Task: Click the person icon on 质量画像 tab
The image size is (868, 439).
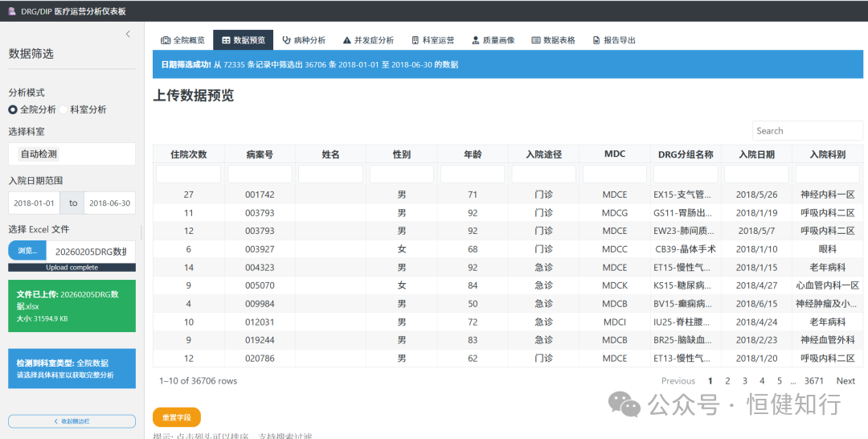Action: [x=476, y=40]
